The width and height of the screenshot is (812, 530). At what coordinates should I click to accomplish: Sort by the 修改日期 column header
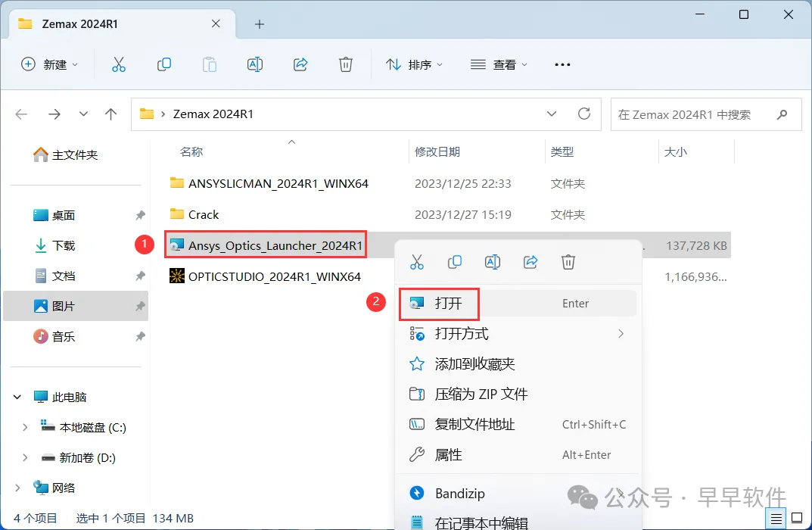437,151
